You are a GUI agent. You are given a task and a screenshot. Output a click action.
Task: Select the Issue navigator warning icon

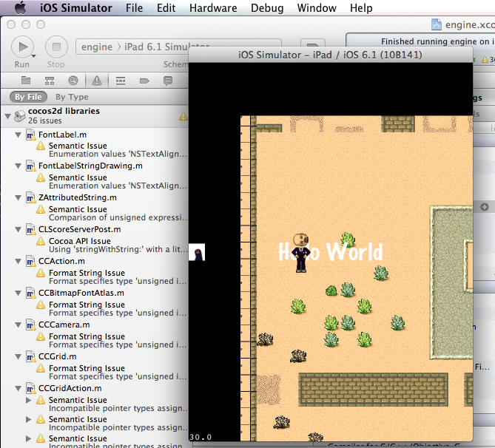click(x=96, y=80)
